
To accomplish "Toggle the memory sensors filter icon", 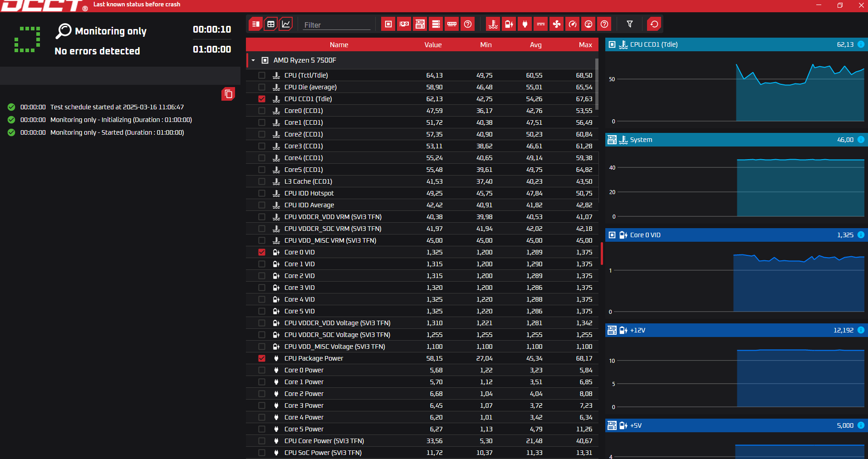I will coord(452,24).
